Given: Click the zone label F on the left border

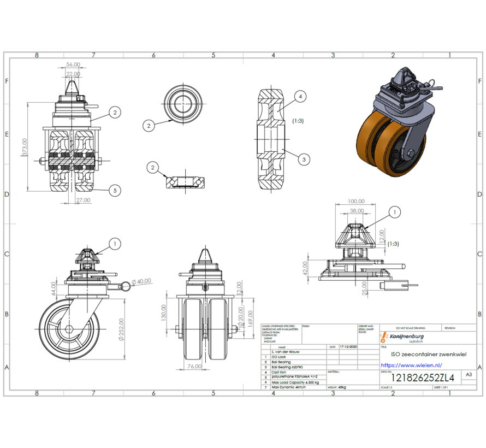Looking at the screenshot, I should click(7, 81).
